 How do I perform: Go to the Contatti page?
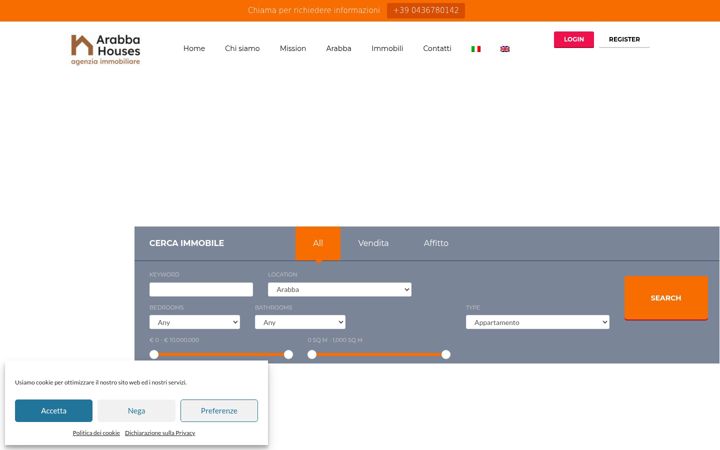click(437, 48)
